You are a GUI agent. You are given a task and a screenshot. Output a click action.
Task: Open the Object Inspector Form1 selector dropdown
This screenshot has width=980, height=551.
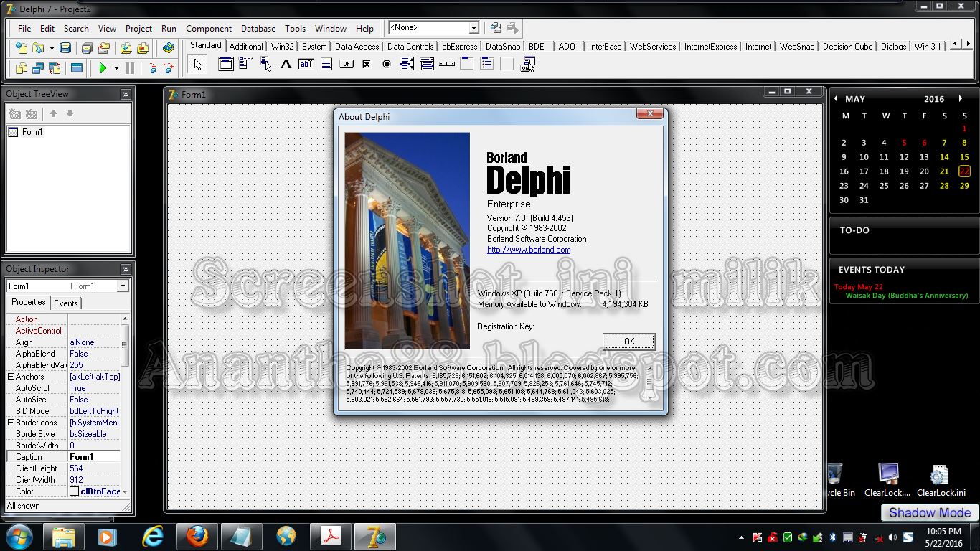click(123, 286)
